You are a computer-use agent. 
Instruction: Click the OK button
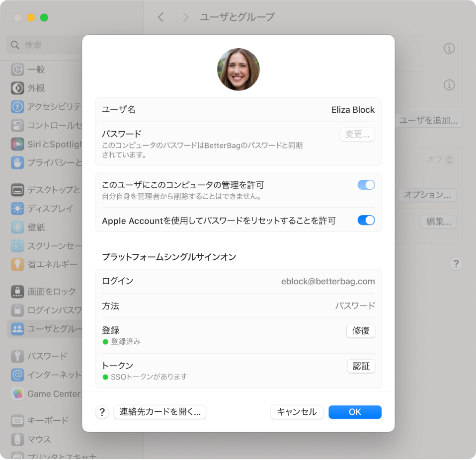(x=354, y=412)
